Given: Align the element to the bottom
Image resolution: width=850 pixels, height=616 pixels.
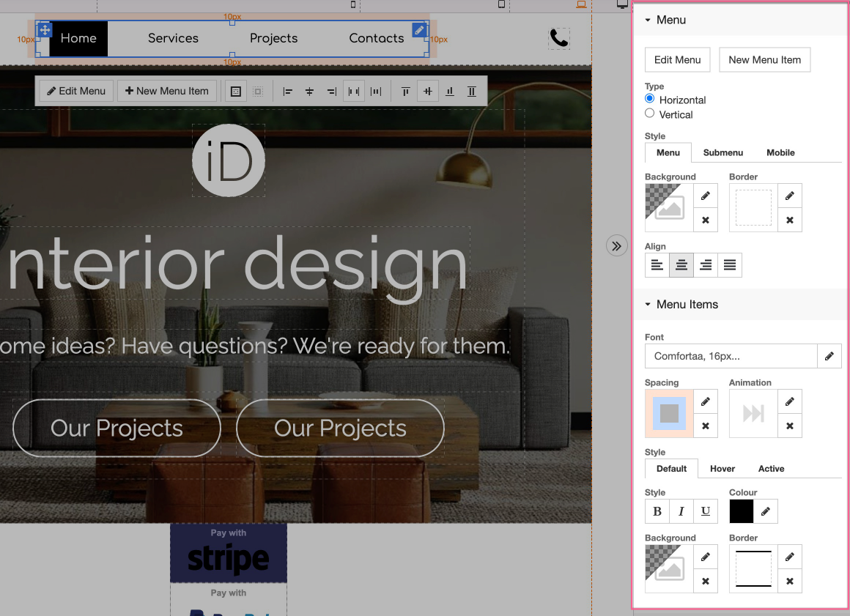Looking at the screenshot, I should [x=450, y=91].
